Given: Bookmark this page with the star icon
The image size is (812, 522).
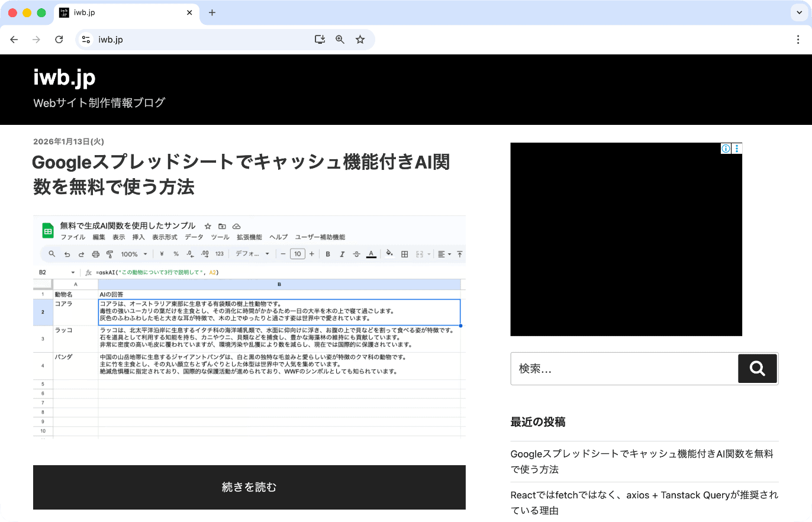Looking at the screenshot, I should point(360,40).
